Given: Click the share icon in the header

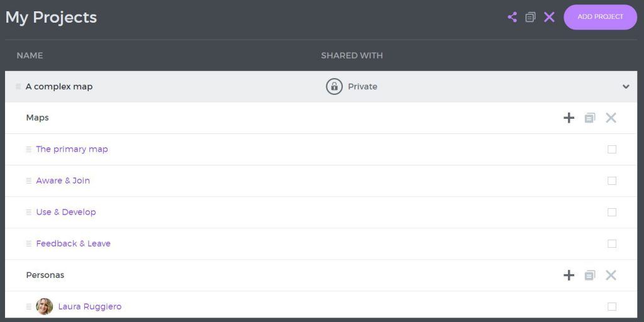Looking at the screenshot, I should click(x=512, y=17).
